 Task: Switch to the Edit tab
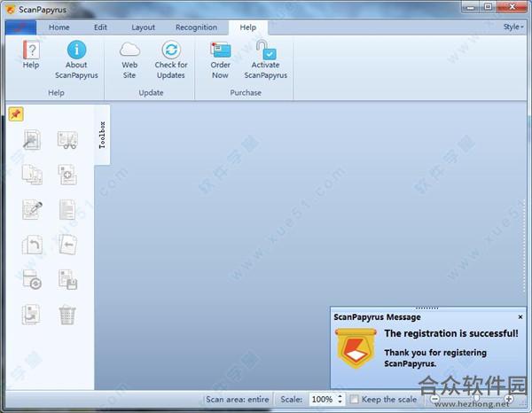[x=100, y=27]
